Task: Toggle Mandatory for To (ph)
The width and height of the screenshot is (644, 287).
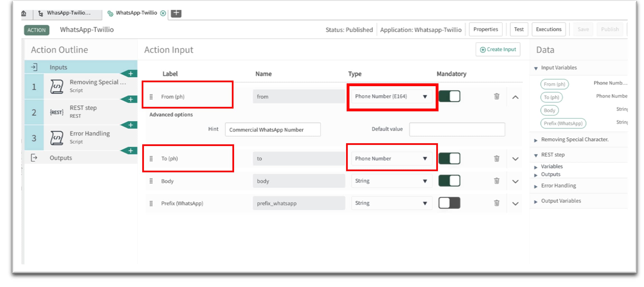Action: [449, 159]
